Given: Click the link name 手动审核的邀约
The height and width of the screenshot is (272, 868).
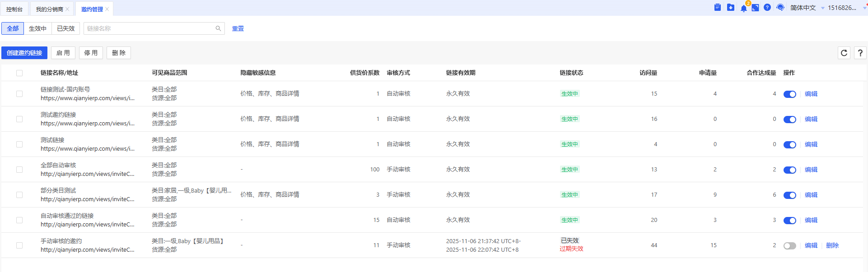Looking at the screenshot, I should pyautogui.click(x=61, y=241).
